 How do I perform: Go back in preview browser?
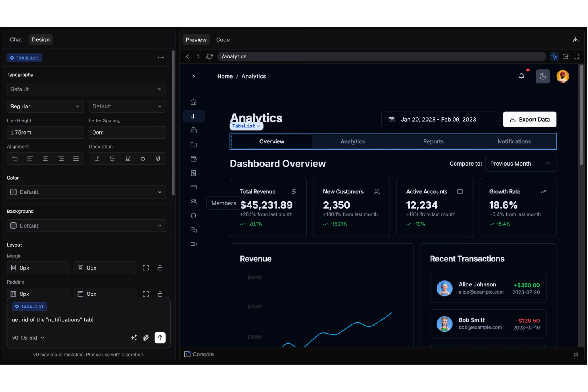click(188, 56)
